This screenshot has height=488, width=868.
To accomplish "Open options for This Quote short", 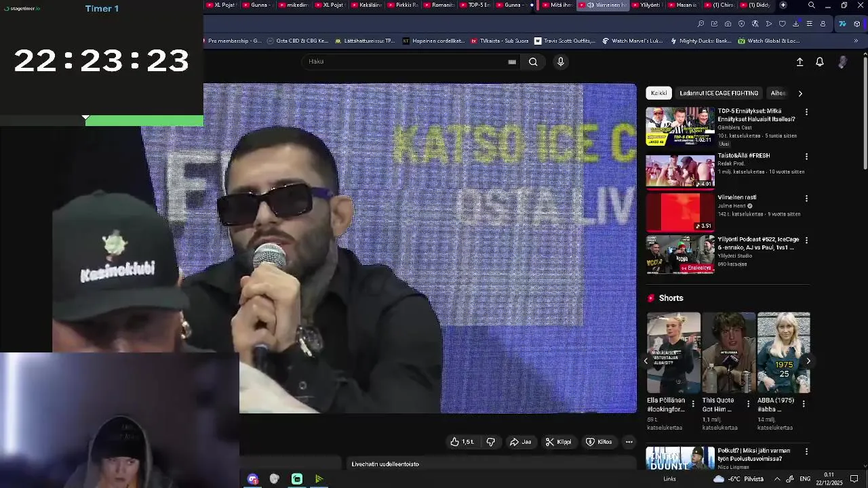I will coord(748,404).
